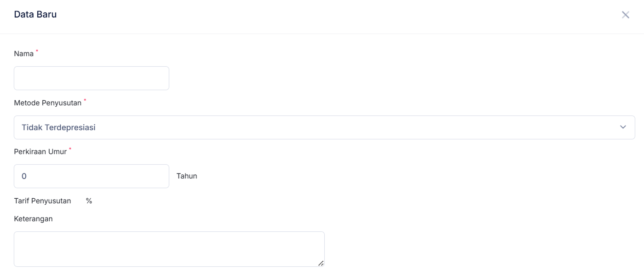Click the dropdown chevron arrow icon

pyautogui.click(x=623, y=127)
